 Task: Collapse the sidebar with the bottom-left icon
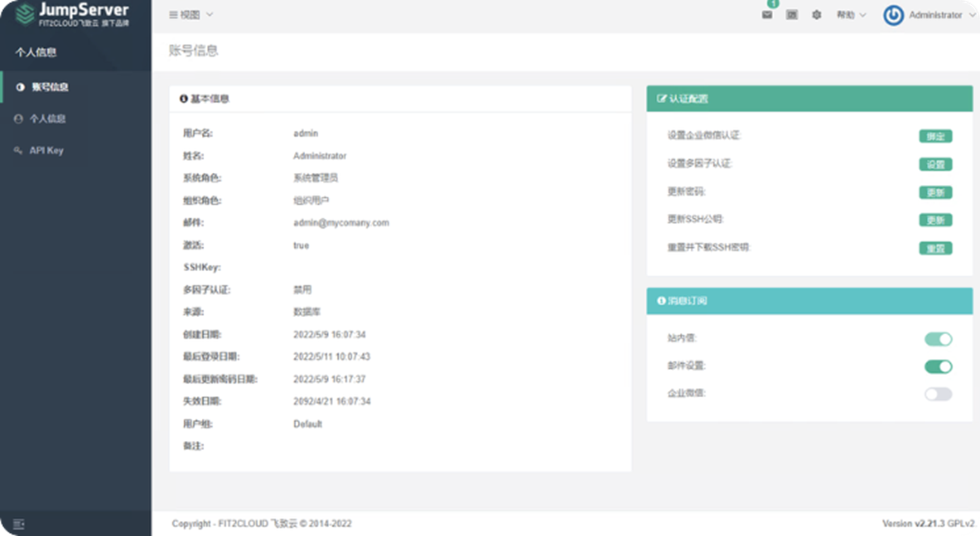[x=18, y=524]
